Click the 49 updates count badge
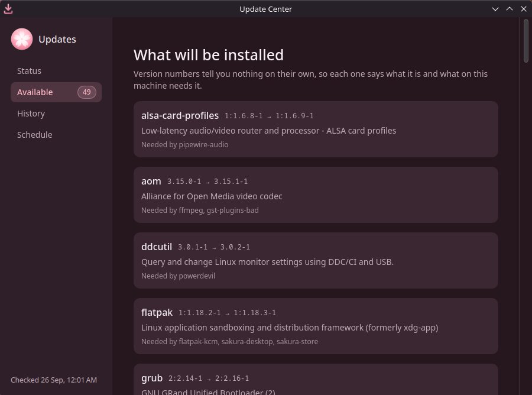The height and width of the screenshot is (395, 532). (x=87, y=92)
